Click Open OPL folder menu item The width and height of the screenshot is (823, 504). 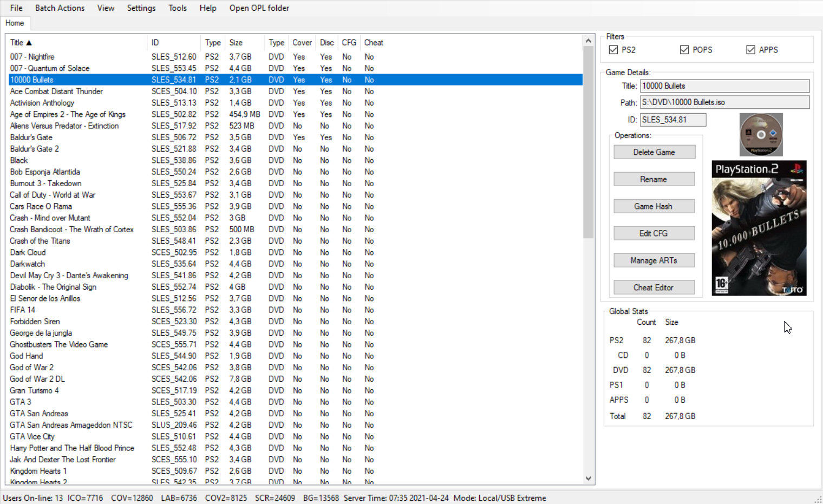259,8
